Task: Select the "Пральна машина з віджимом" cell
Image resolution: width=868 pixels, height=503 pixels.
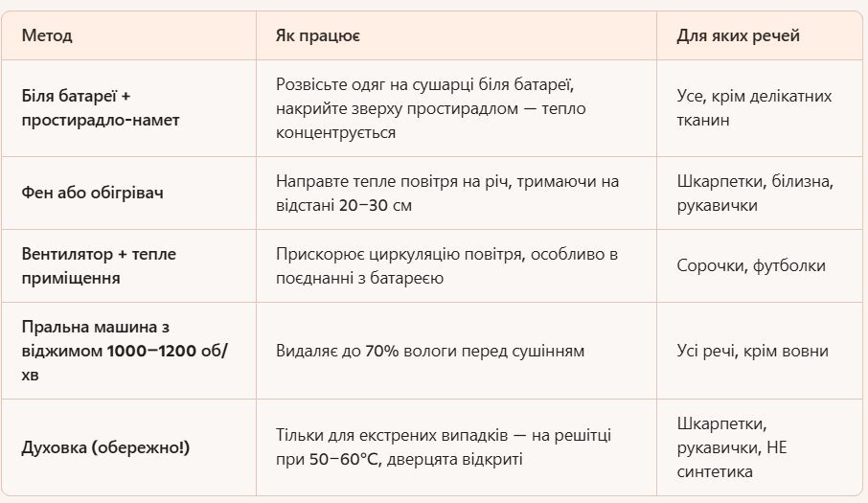Action: point(125,351)
